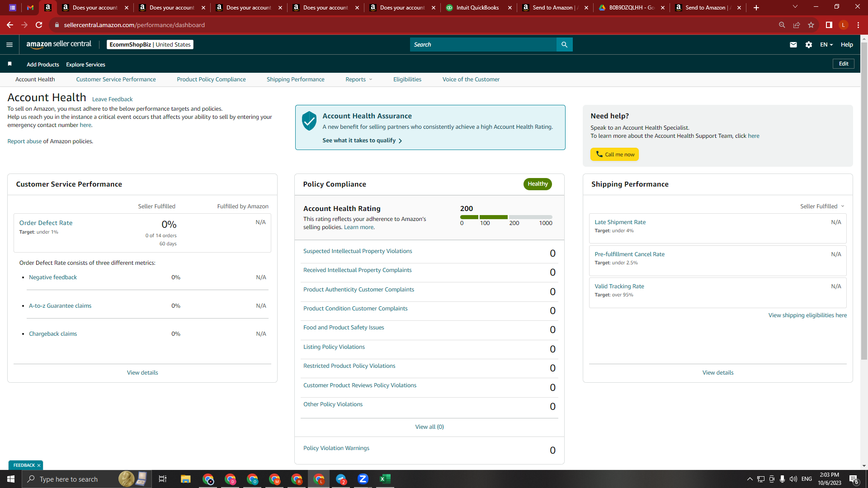Screen dimensions: 868x488
Task: Open the Chrome three-dot menu
Action: 858,25
